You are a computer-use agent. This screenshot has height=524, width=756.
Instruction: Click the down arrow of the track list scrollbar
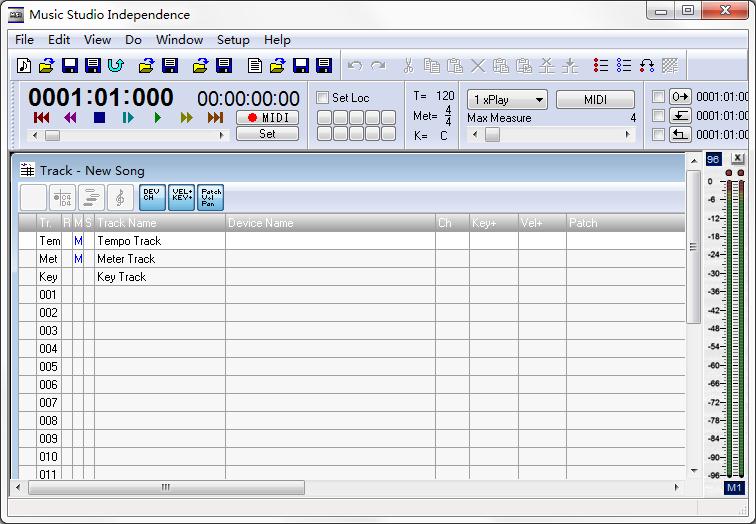tap(694, 470)
